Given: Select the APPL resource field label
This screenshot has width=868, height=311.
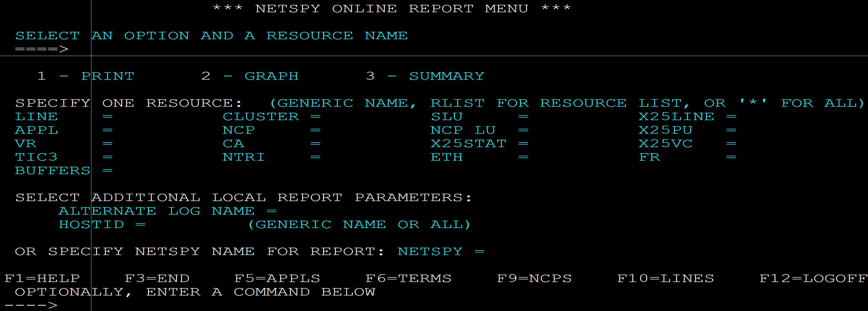Looking at the screenshot, I should pos(36,130).
